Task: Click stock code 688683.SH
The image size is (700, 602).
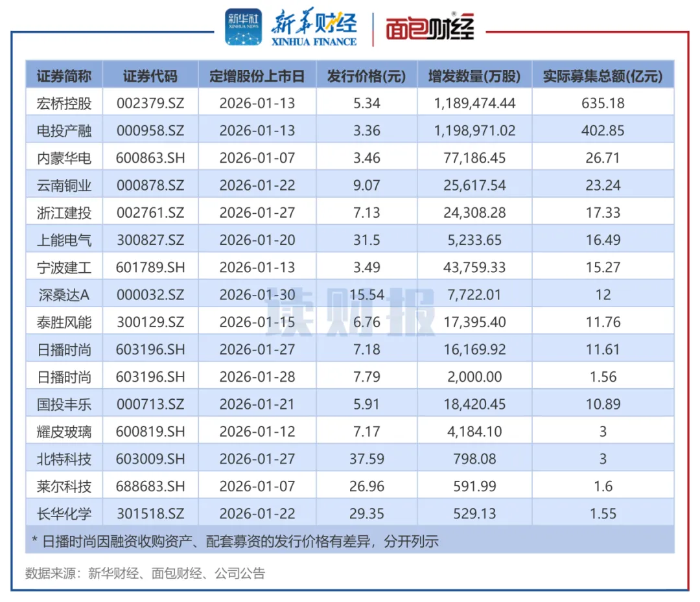Action: pos(150,487)
